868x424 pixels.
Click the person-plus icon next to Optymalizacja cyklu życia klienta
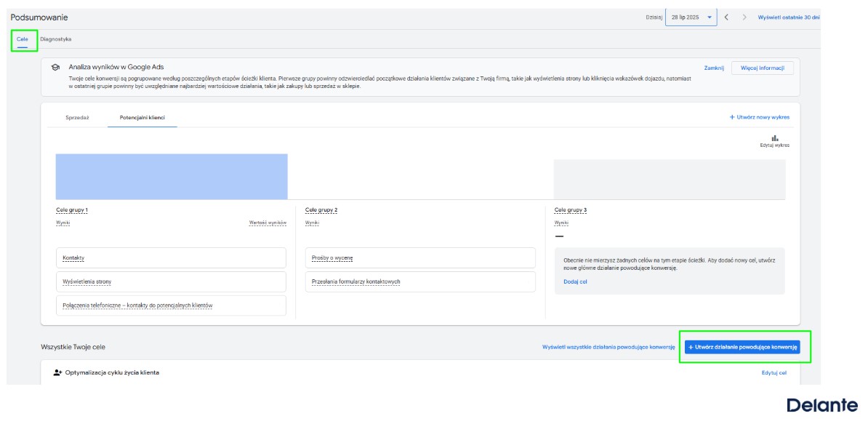(58, 372)
